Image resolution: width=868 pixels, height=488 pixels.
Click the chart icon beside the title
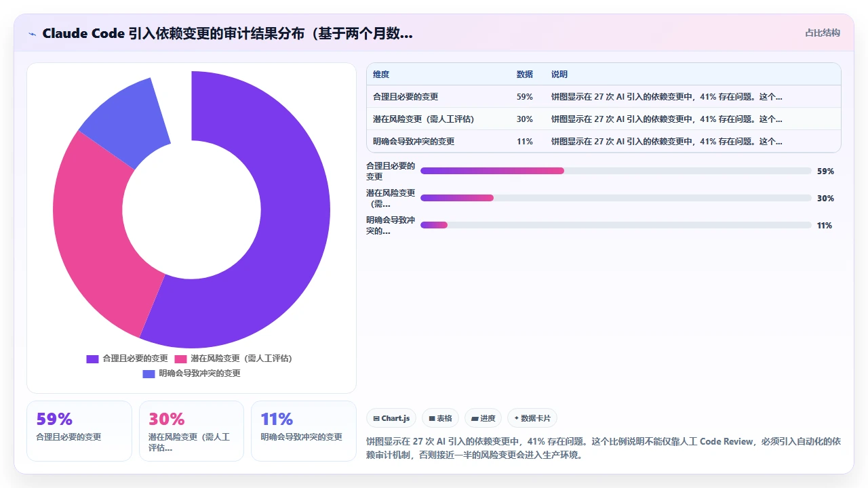32,34
